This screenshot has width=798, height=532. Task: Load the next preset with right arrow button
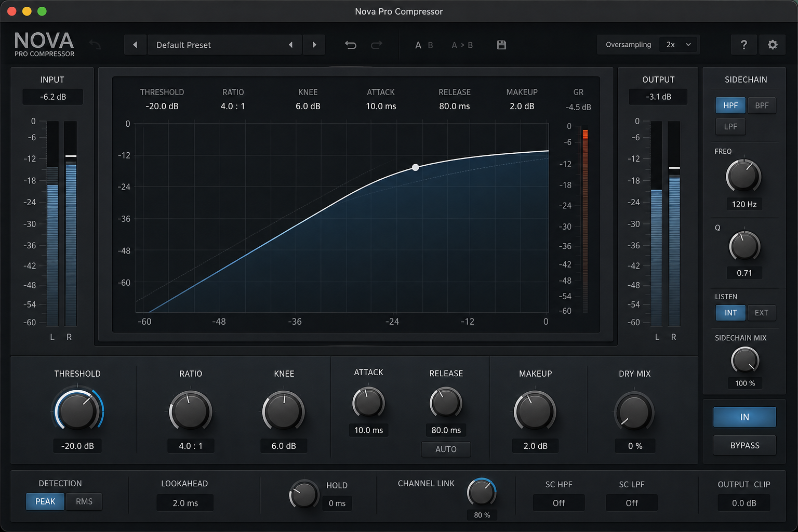[x=314, y=45]
